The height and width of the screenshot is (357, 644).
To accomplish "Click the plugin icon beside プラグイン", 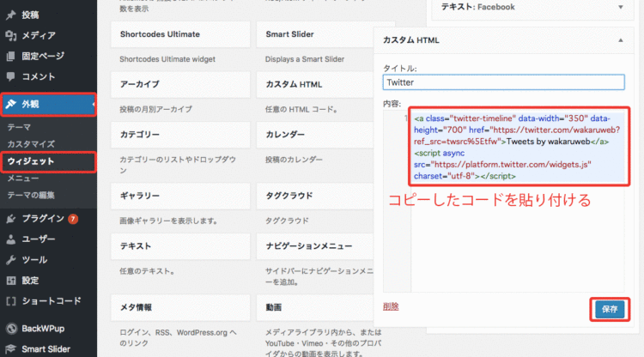I will [x=10, y=218].
